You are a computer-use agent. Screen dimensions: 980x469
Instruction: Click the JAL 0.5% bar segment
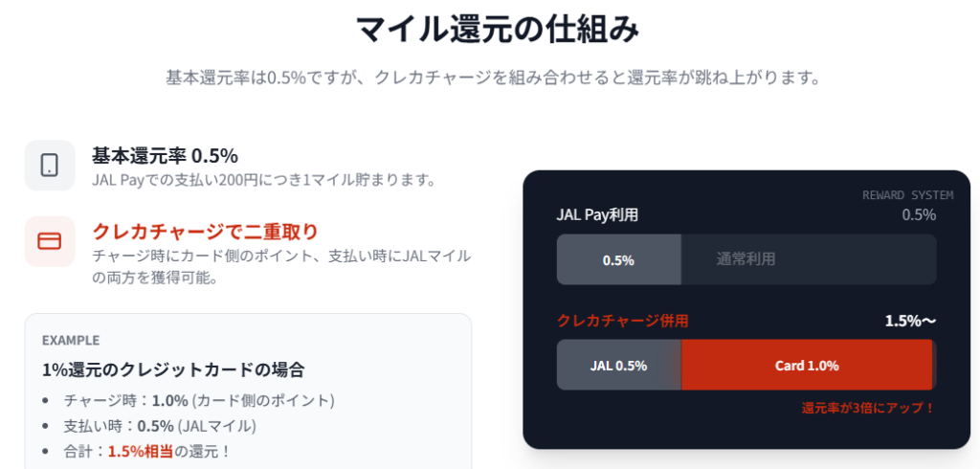tap(618, 365)
